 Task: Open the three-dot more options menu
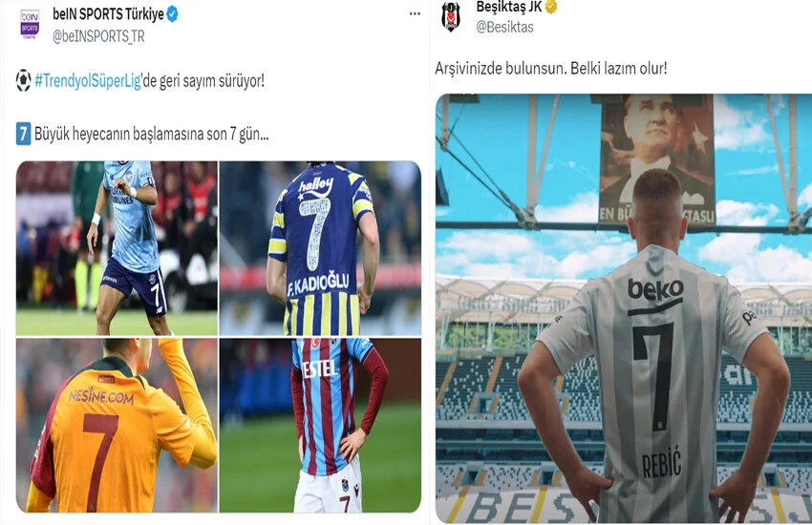[415, 14]
